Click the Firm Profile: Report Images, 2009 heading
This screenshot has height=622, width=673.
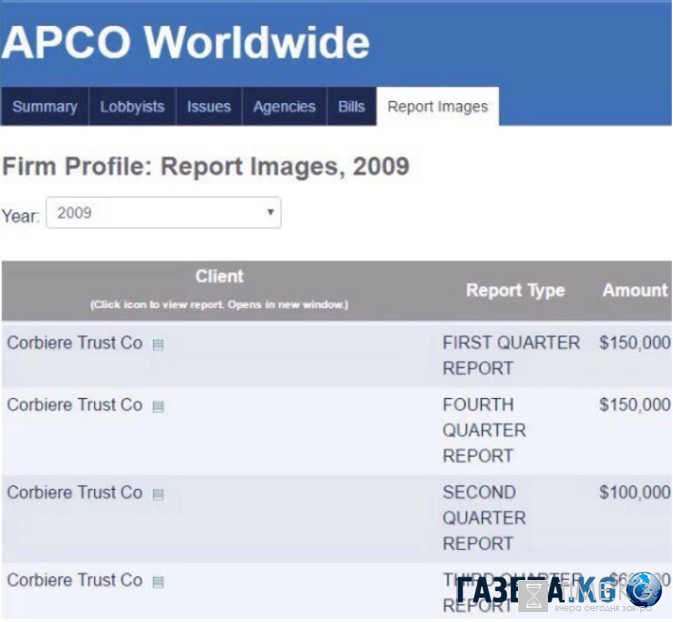(206, 166)
